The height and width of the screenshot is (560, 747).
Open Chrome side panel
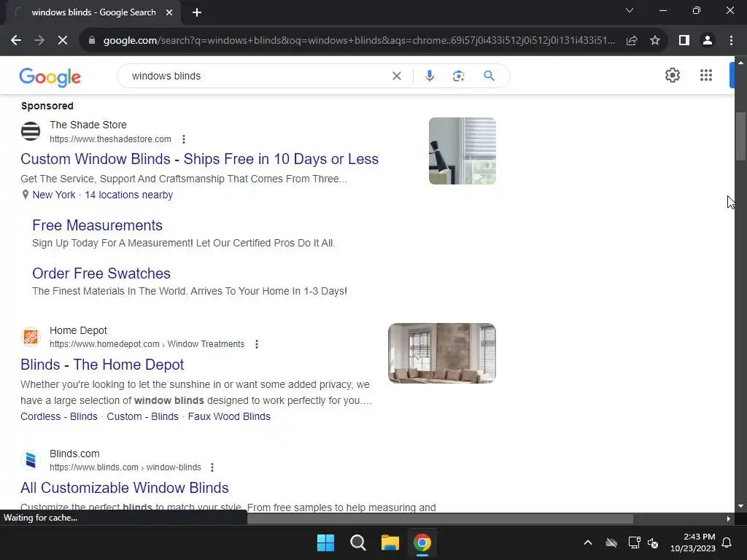click(x=684, y=41)
